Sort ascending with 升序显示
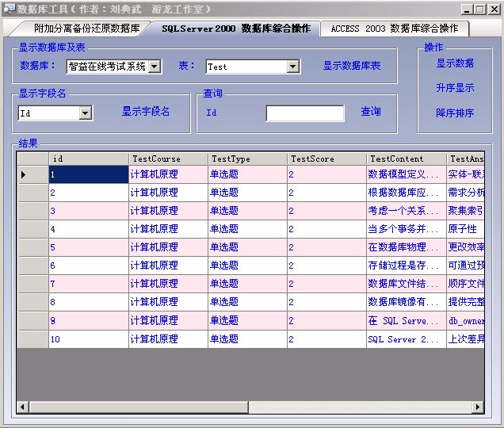 (x=455, y=88)
